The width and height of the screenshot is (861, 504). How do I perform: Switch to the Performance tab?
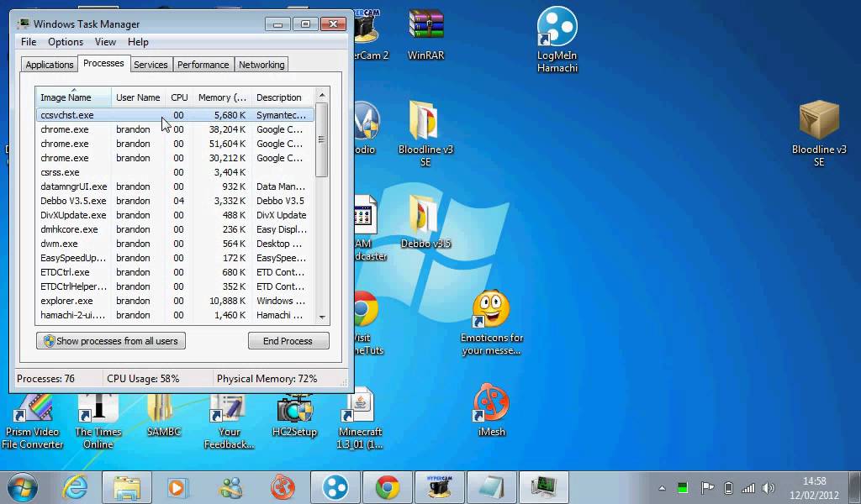click(203, 65)
